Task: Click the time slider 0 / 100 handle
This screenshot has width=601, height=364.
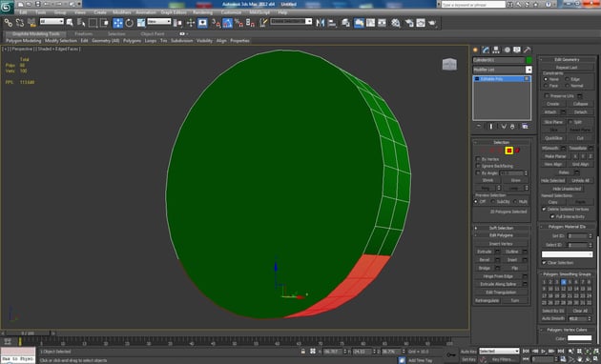Action: click(x=28, y=334)
